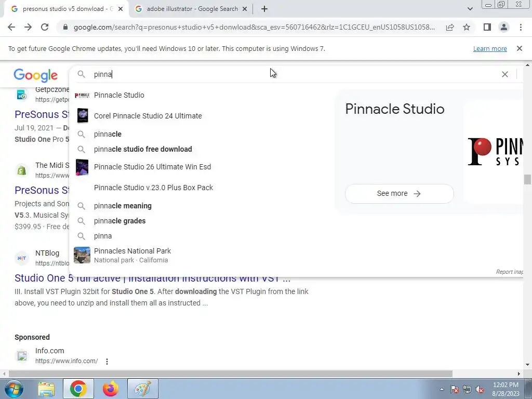Open Studio One 5 full active result
This screenshot has width=532, height=399.
152,278
